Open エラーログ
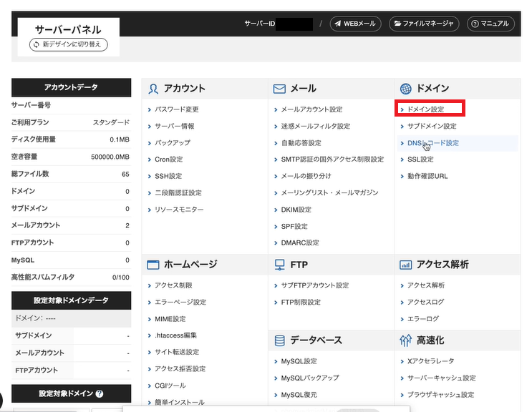This screenshot has height=412, width=532. pyautogui.click(x=423, y=319)
